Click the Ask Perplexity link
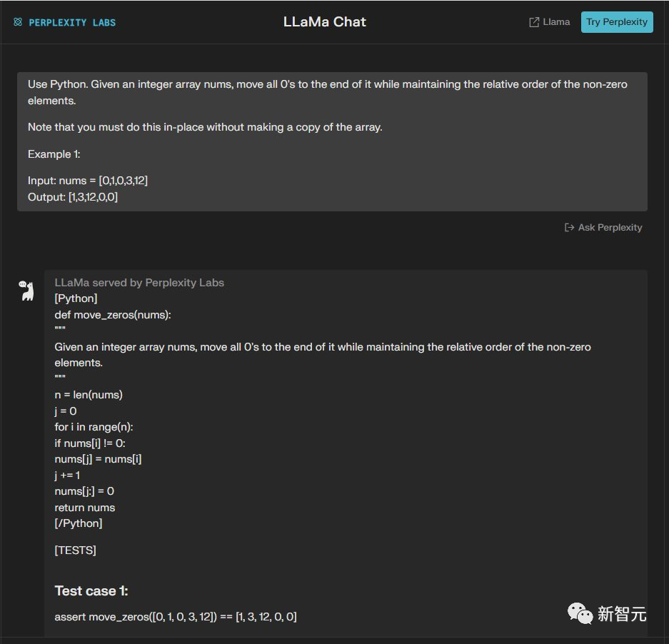Viewport: 669px width, 644px height. tap(603, 228)
